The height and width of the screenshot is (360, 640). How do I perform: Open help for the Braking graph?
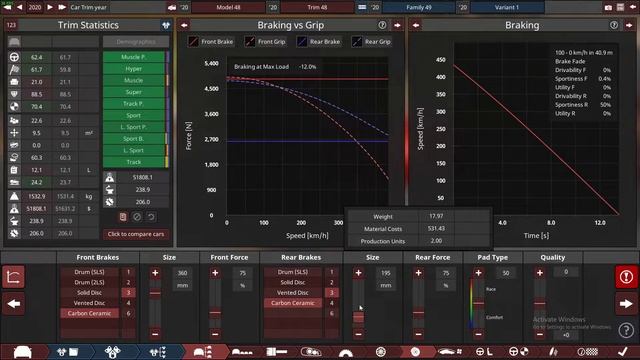click(614, 25)
